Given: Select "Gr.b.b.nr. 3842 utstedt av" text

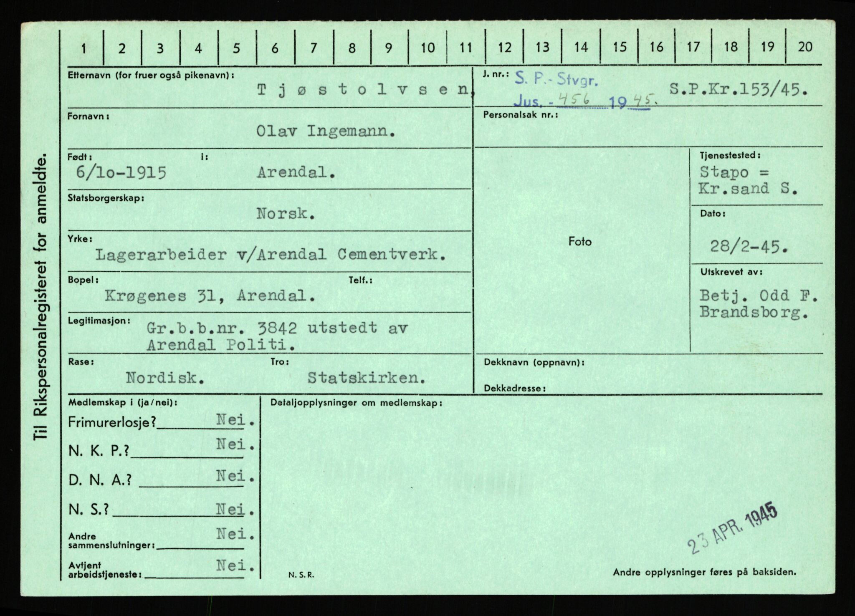Looking at the screenshot, I should tap(277, 328).
